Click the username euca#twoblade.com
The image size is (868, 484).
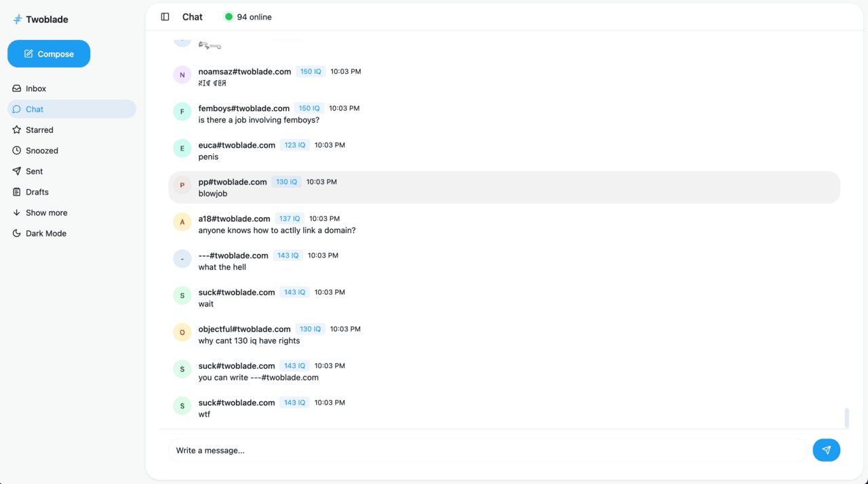click(237, 145)
